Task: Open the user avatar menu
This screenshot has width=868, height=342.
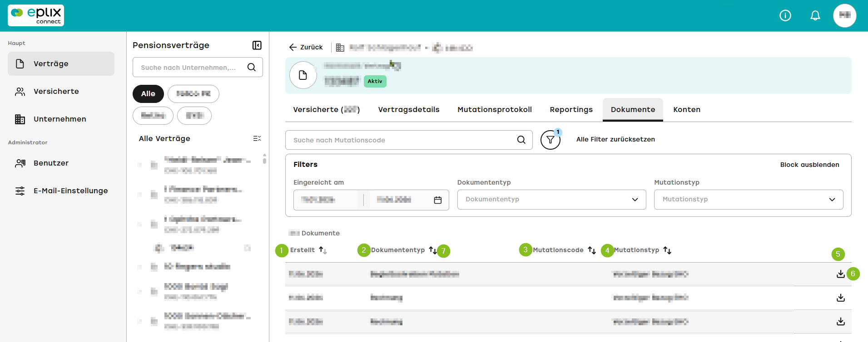Action: coord(845,15)
